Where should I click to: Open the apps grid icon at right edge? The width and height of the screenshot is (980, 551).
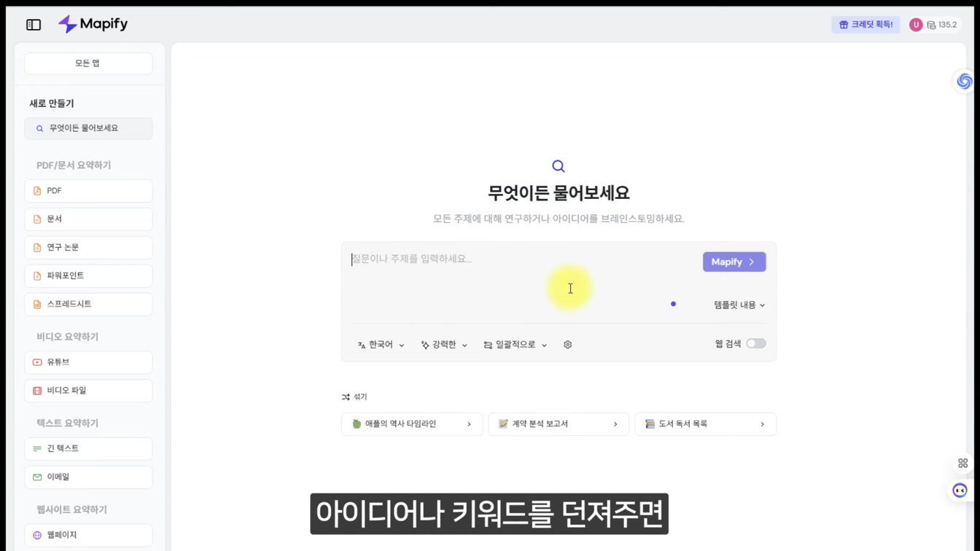tap(962, 464)
